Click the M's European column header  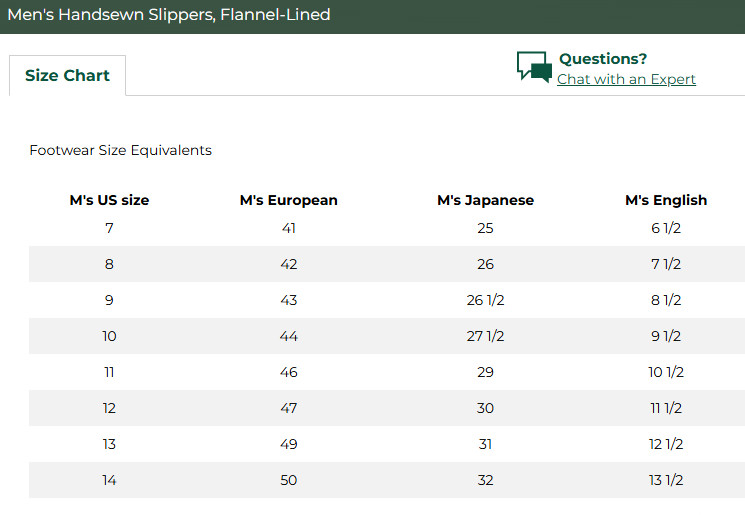(x=288, y=200)
